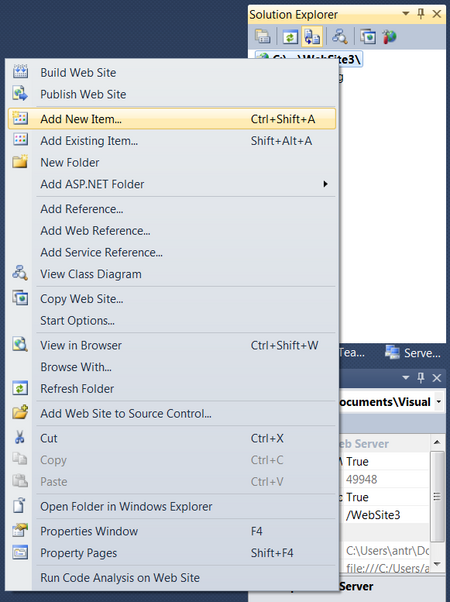The width and height of the screenshot is (450, 602).
Task: Toggle auto-hide pin on Properties panel
Action: coord(421,378)
